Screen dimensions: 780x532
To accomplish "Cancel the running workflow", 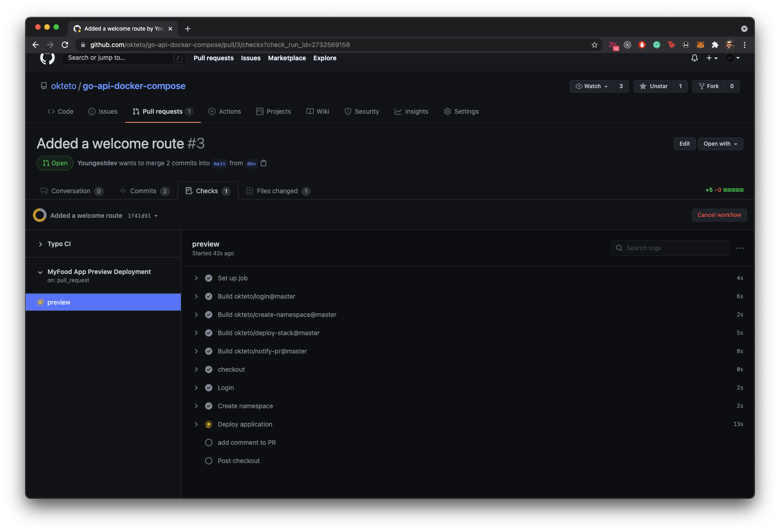I will click(719, 215).
